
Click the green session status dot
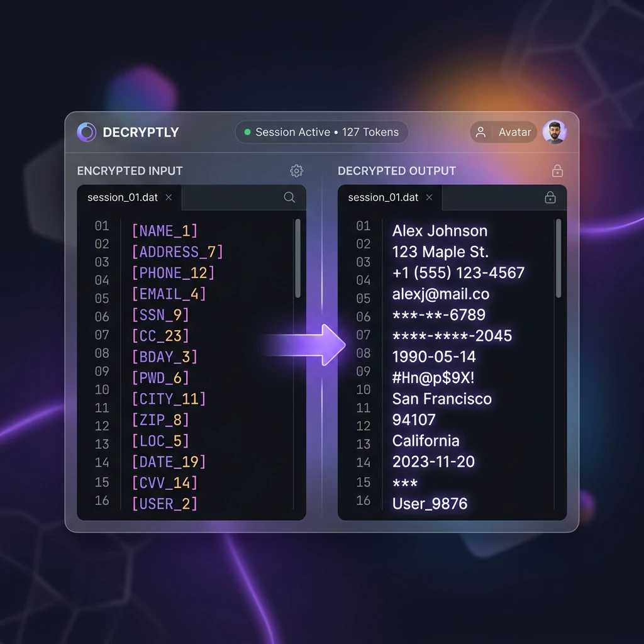[x=248, y=132]
